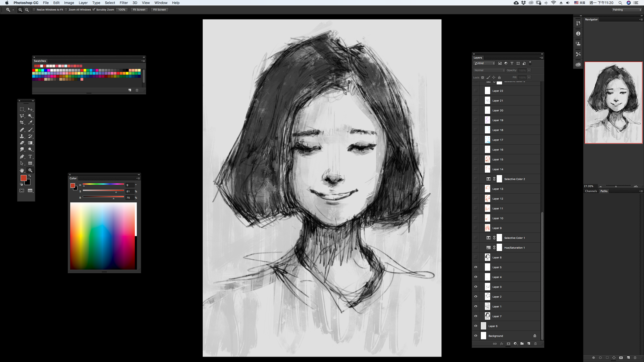Pick the Hand tool
The width and height of the screenshot is (644, 362).
[22, 170]
